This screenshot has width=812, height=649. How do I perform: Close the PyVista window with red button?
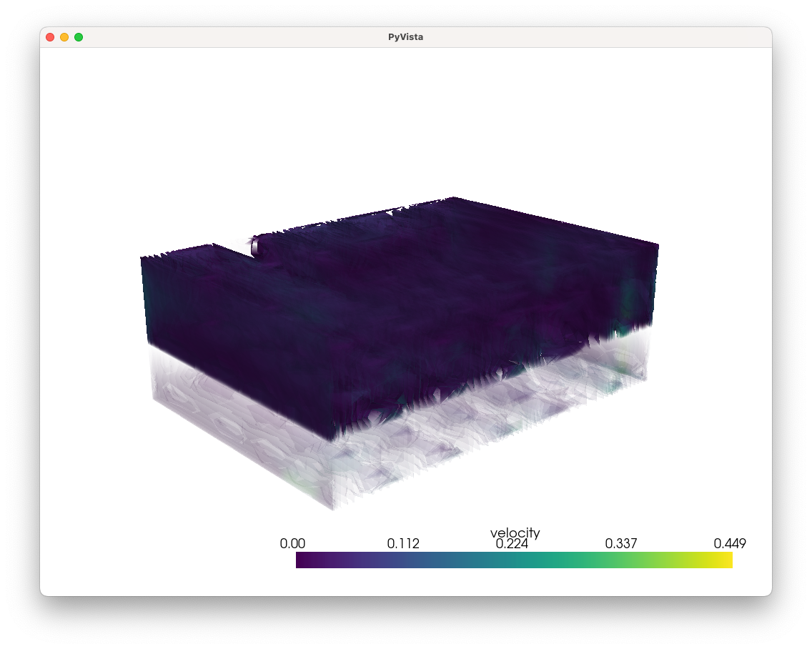[50, 37]
